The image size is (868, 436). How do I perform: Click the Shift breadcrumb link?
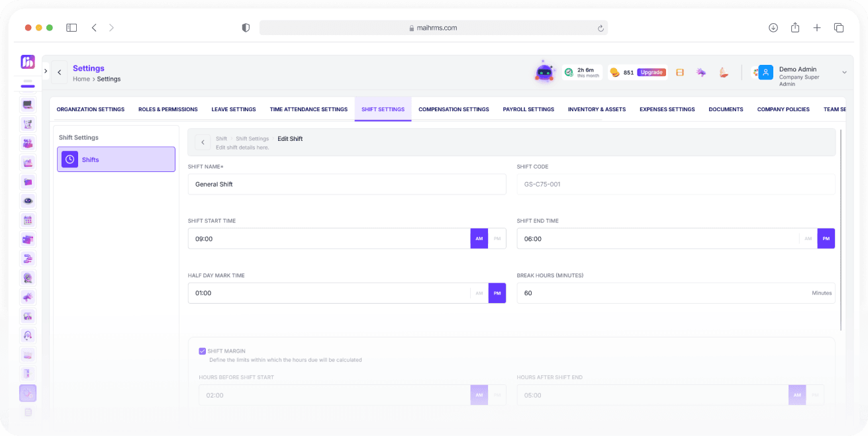pos(221,139)
